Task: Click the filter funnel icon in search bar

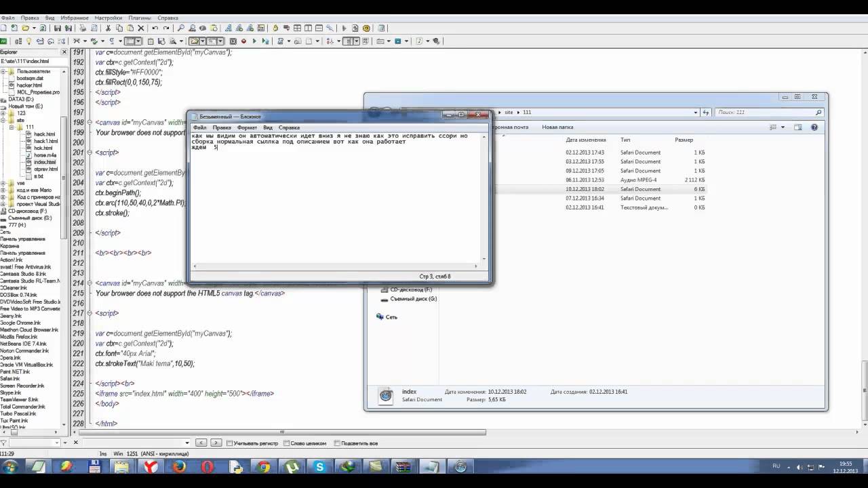Action: pos(4,443)
